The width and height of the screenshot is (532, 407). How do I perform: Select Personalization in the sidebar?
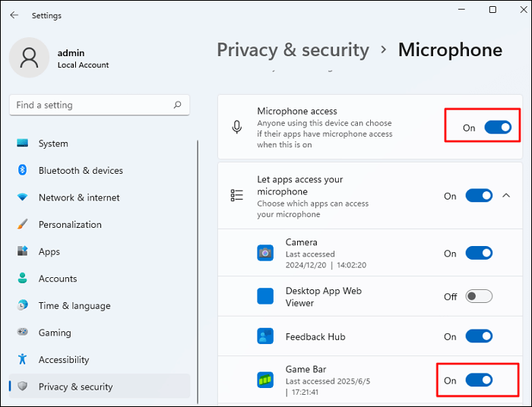point(70,225)
